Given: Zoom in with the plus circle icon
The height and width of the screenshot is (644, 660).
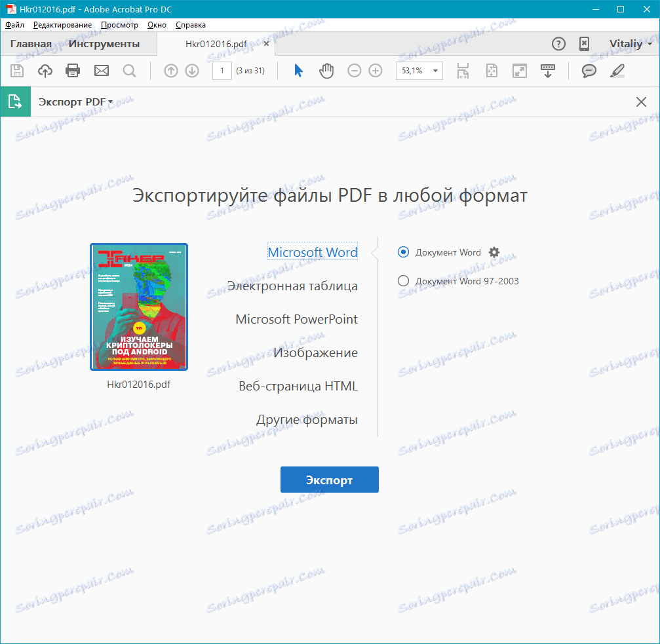Looking at the screenshot, I should pyautogui.click(x=376, y=71).
